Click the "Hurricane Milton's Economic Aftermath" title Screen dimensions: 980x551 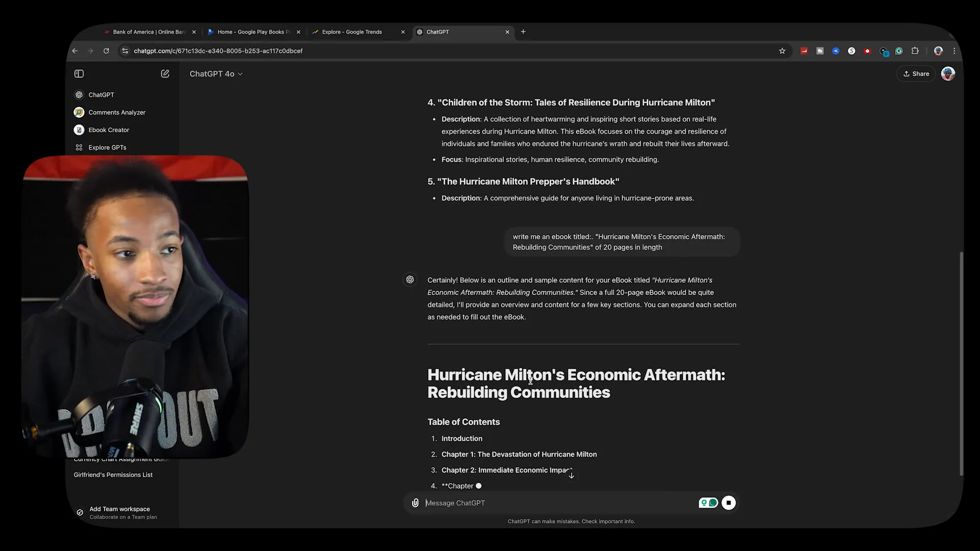(x=576, y=384)
